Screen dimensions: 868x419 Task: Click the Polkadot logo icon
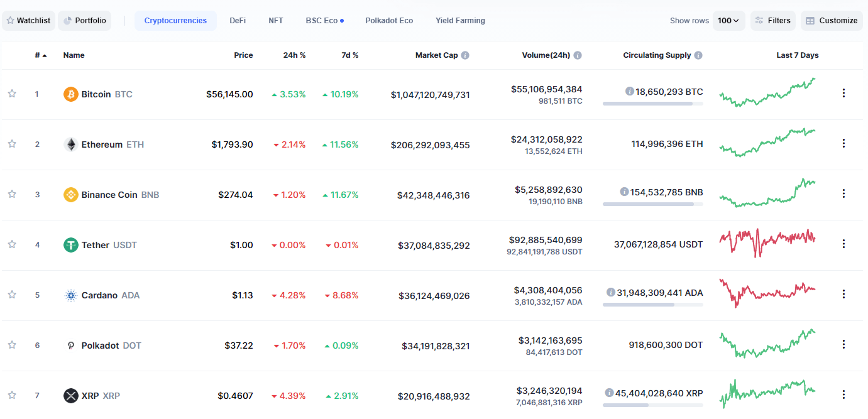pos(71,346)
